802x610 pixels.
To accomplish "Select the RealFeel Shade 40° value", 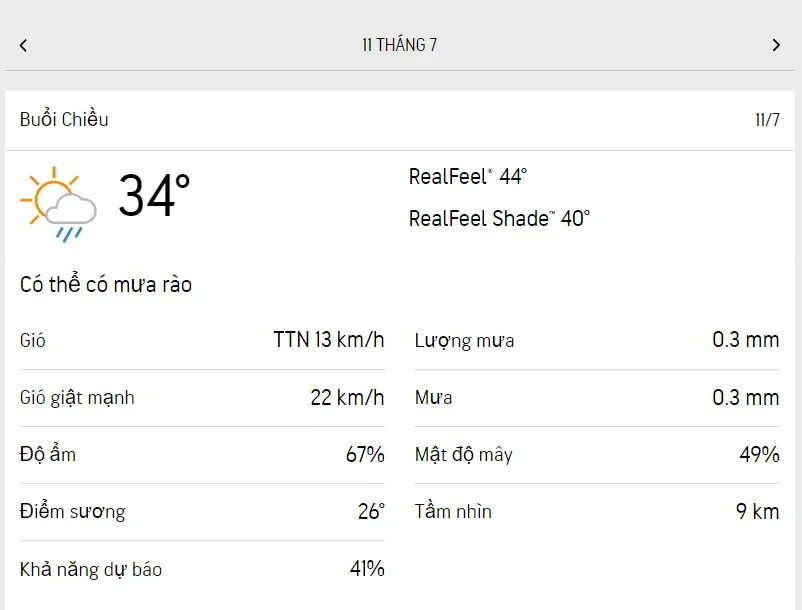I will coord(499,218).
